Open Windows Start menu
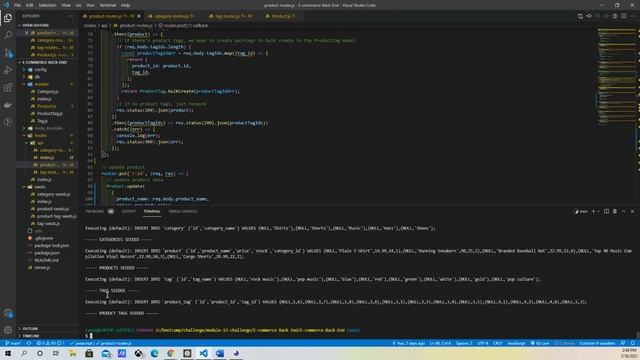This screenshot has width=640, height=360. [8, 353]
